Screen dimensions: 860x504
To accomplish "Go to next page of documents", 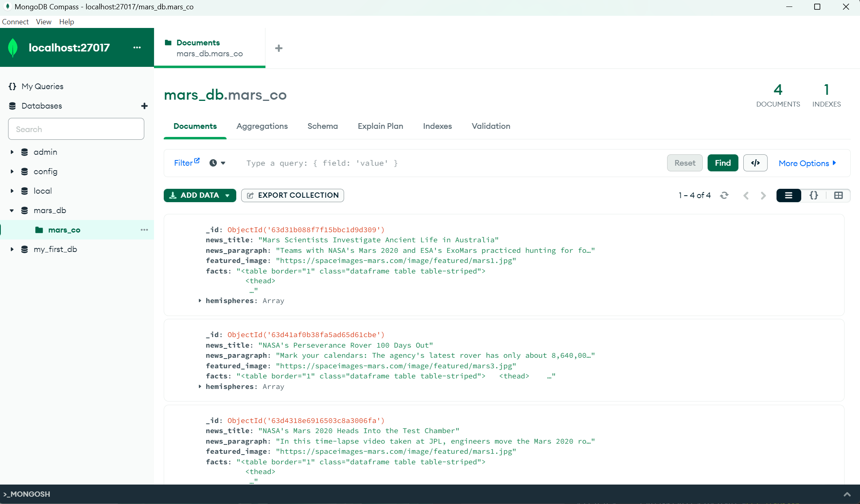I will click(x=764, y=195).
